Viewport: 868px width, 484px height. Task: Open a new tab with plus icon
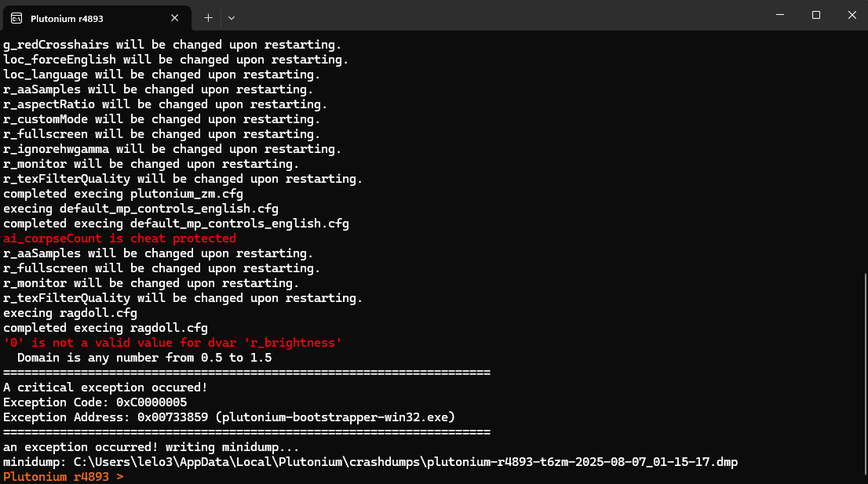point(208,18)
